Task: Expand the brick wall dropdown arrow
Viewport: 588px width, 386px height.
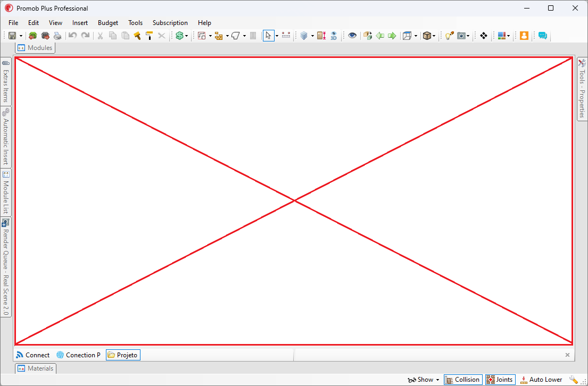Action: 227,36
